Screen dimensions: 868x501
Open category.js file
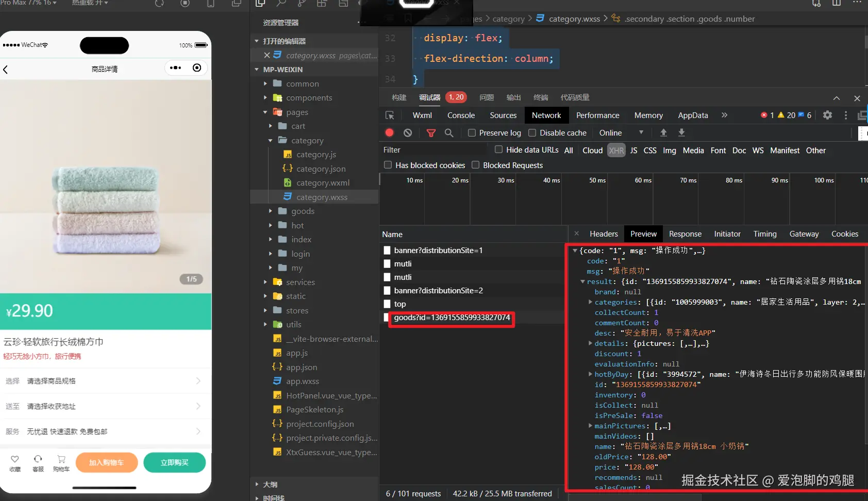316,155
